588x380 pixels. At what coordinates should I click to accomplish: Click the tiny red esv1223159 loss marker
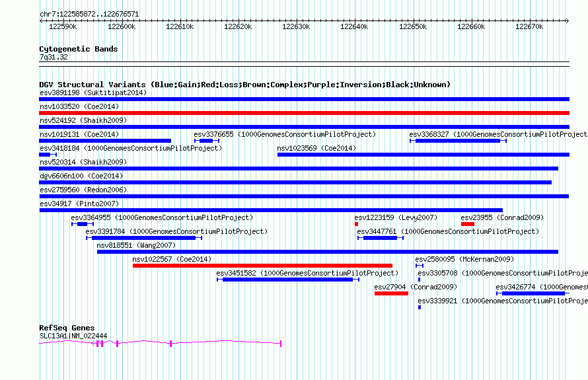point(356,224)
